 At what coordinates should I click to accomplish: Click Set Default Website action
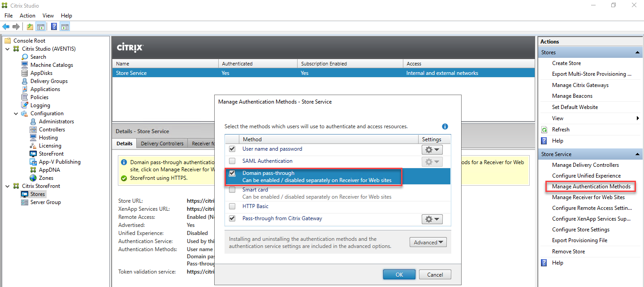tap(575, 107)
